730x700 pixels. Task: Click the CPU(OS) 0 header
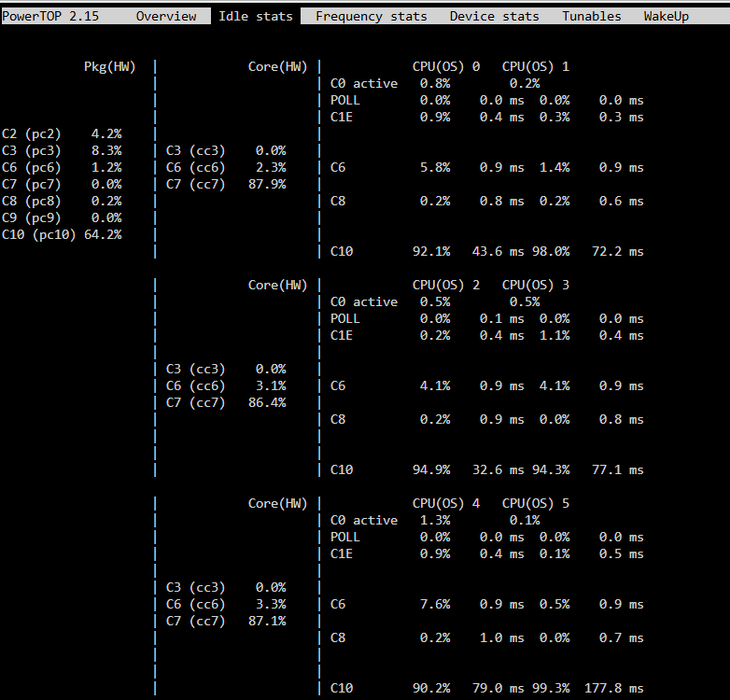[x=446, y=66]
